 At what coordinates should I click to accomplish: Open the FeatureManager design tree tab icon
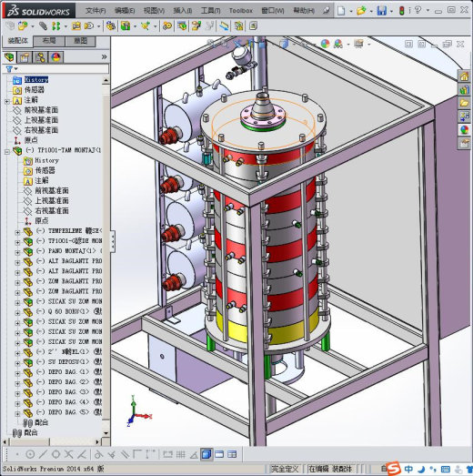[x=9, y=57]
